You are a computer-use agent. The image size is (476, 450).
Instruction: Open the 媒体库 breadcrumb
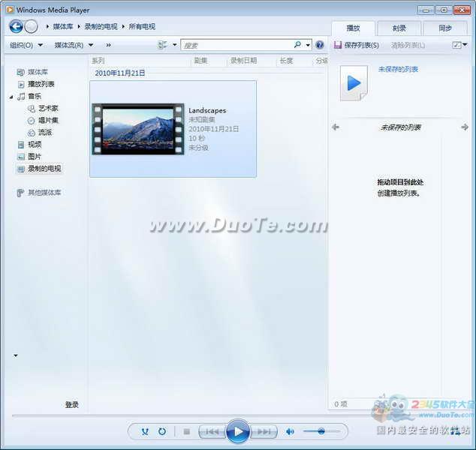63,27
